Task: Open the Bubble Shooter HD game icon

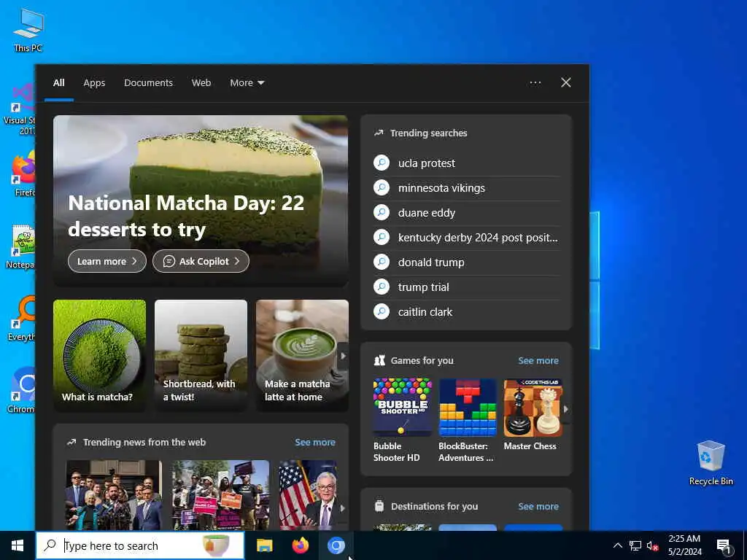Action: (403, 408)
